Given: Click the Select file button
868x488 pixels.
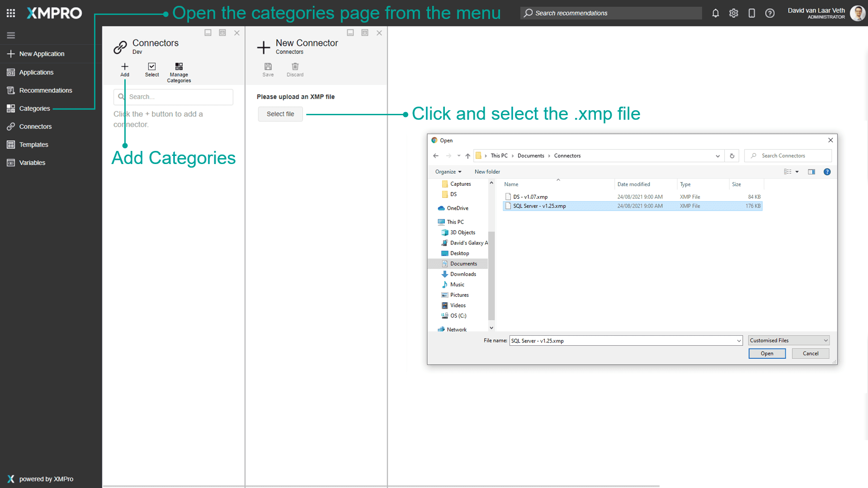Looking at the screenshot, I should click(280, 114).
